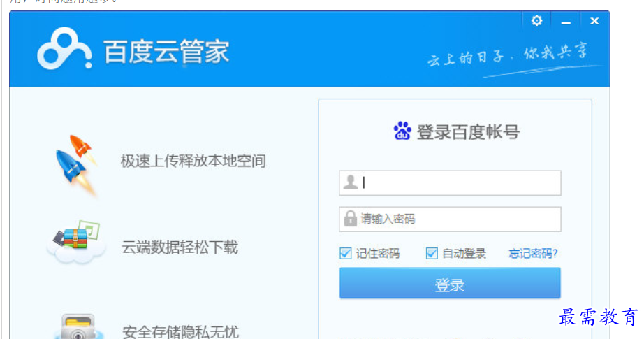Screen dimensions: 644x339
Task: Click the safe storage icon
Action: 78,328
